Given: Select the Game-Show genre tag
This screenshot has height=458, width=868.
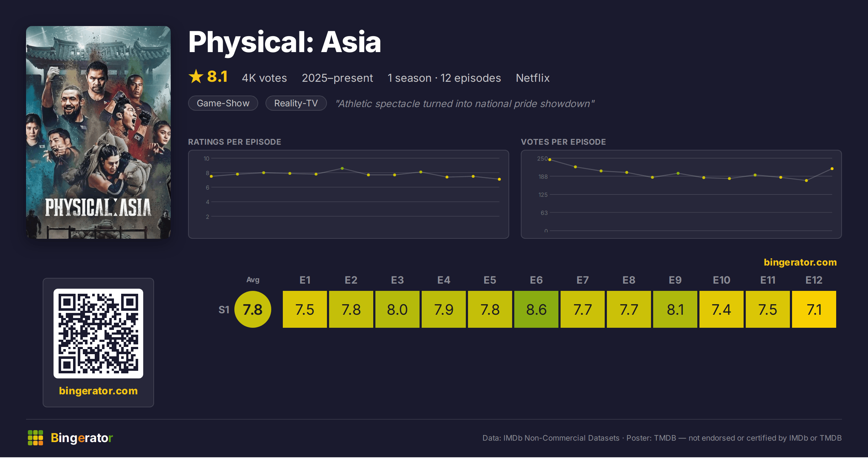Looking at the screenshot, I should (223, 103).
